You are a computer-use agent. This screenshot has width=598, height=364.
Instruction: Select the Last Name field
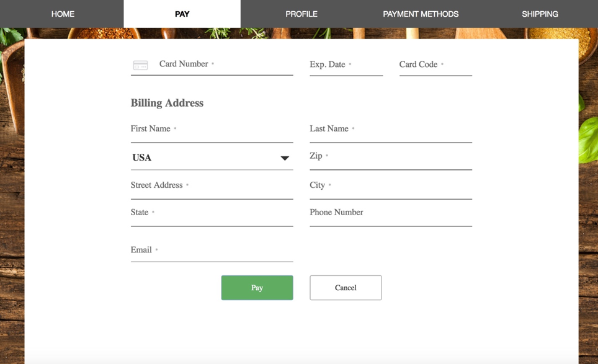coord(390,130)
